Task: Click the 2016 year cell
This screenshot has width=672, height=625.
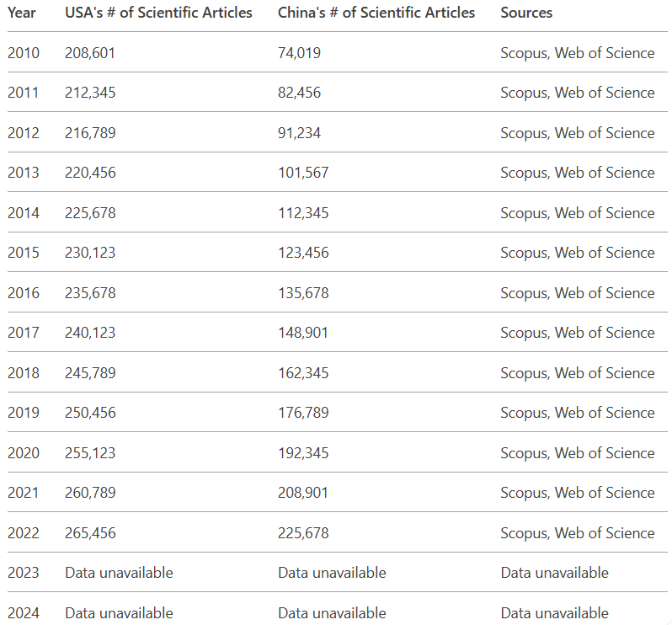Action: pyautogui.click(x=24, y=293)
